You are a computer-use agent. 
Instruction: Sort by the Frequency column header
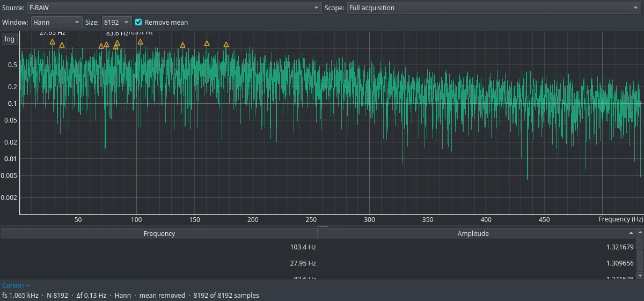tap(159, 233)
